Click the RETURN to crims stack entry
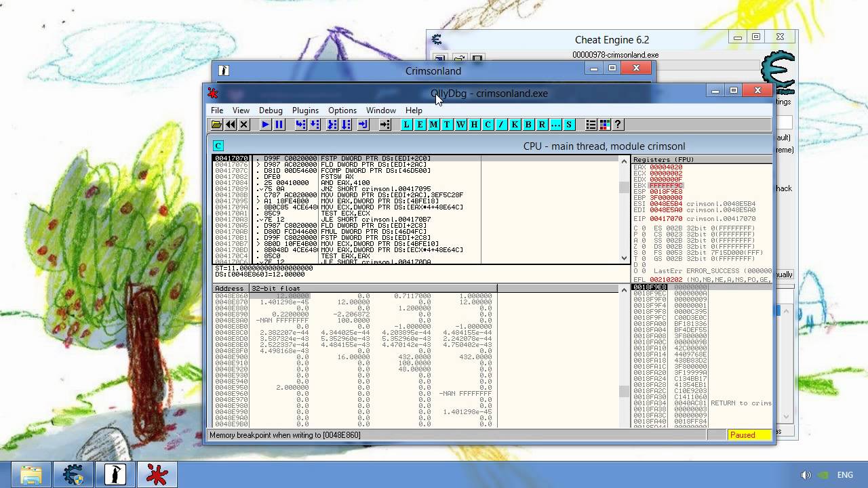Viewport: 868px width, 488px height. coord(741,403)
